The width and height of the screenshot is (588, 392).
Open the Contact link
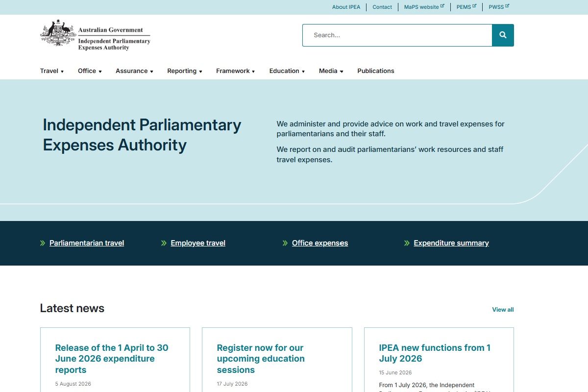pyautogui.click(x=382, y=7)
